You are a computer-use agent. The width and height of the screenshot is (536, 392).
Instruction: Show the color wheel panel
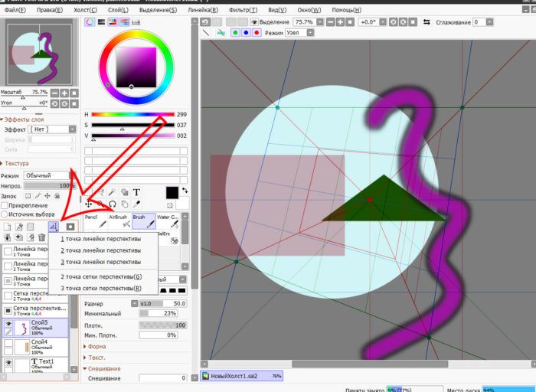[90, 22]
